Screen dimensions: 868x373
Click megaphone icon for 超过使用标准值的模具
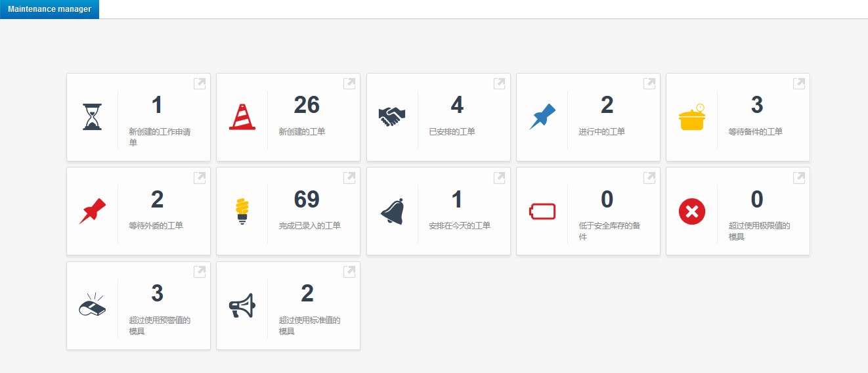click(242, 306)
